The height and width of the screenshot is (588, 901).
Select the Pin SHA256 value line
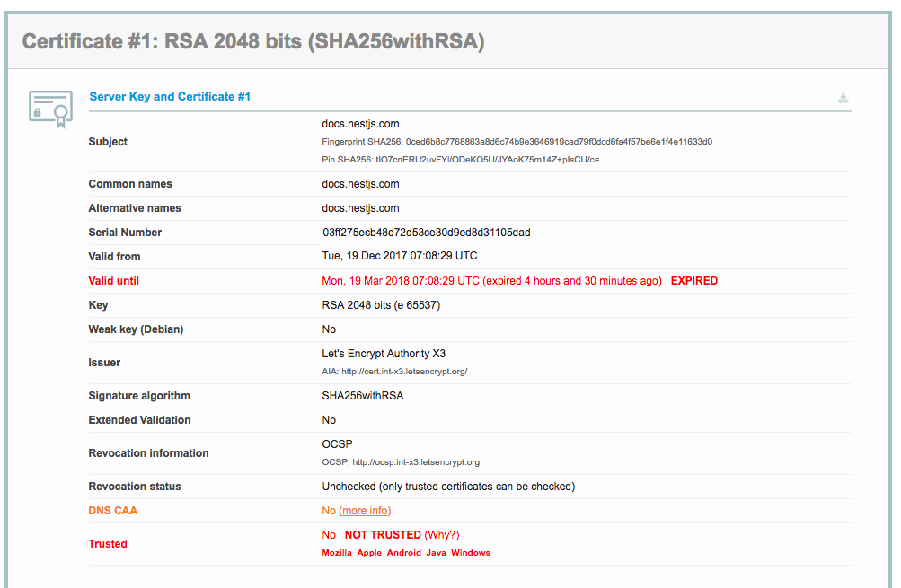pyautogui.click(x=460, y=160)
